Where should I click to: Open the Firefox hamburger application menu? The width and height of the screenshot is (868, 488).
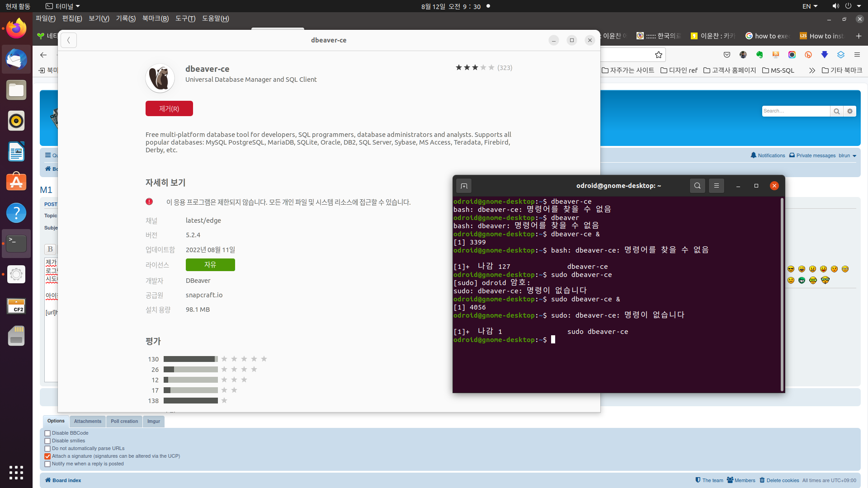pyautogui.click(x=857, y=55)
